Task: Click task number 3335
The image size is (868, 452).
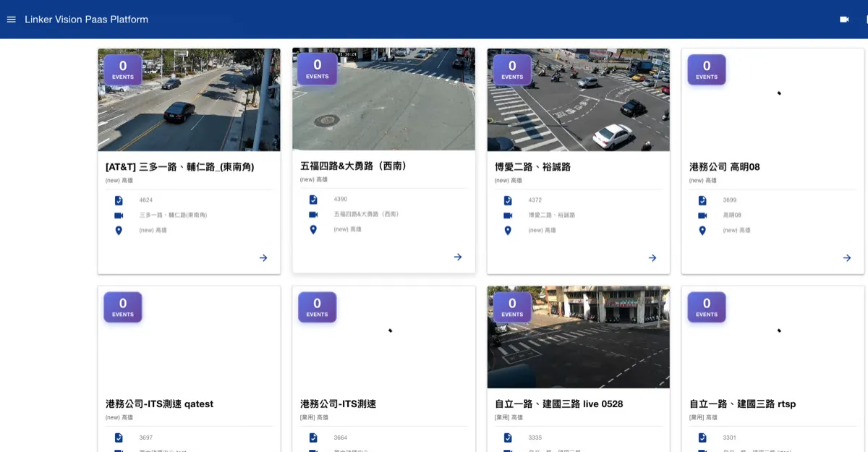Action: 535,438
